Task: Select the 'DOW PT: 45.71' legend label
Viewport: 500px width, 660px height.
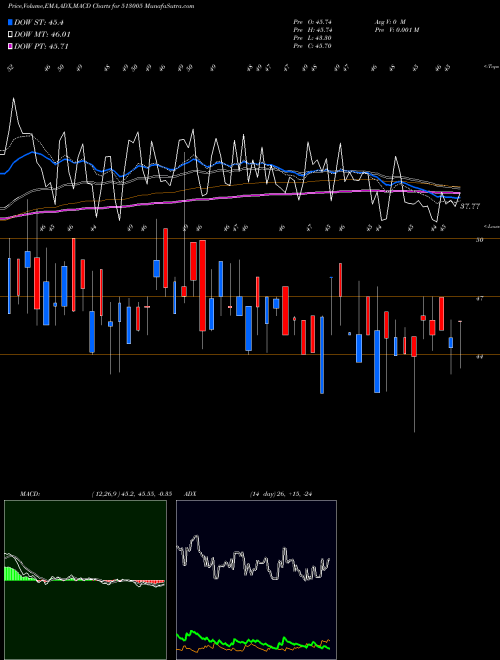Action: 41,47
